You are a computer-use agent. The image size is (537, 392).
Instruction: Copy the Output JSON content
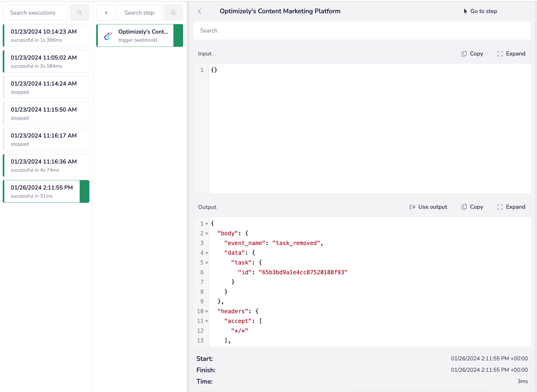(472, 207)
